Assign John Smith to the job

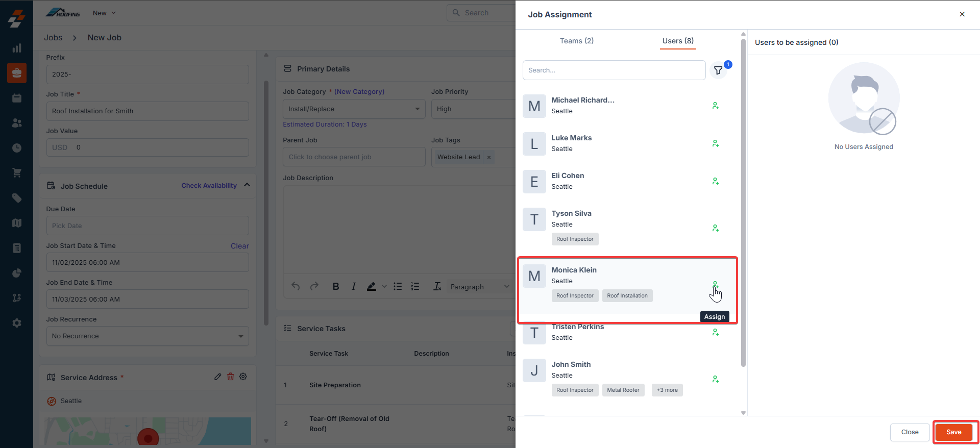click(x=716, y=379)
